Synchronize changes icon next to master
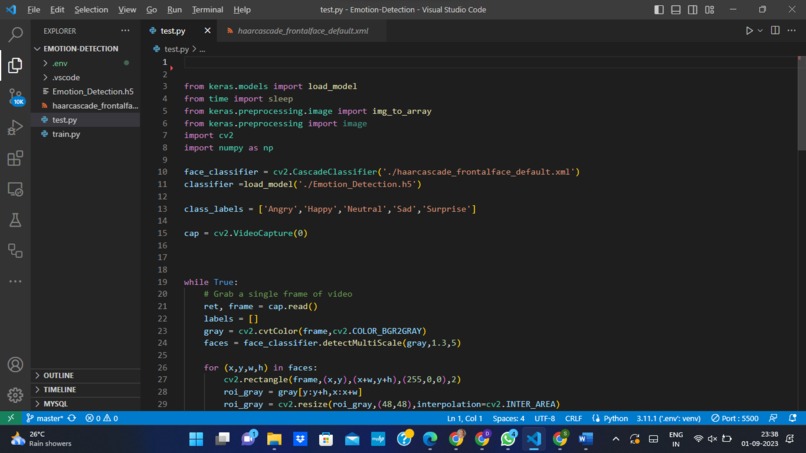 (72, 418)
